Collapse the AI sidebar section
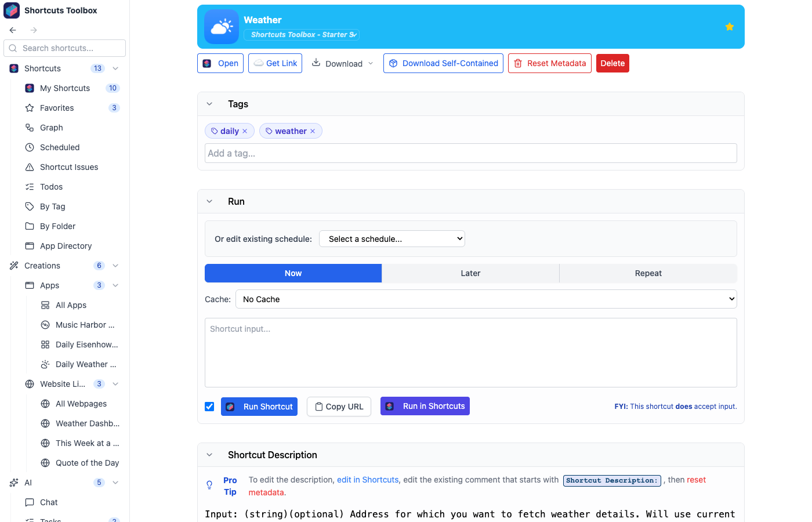The width and height of the screenshot is (812, 522). point(115,483)
